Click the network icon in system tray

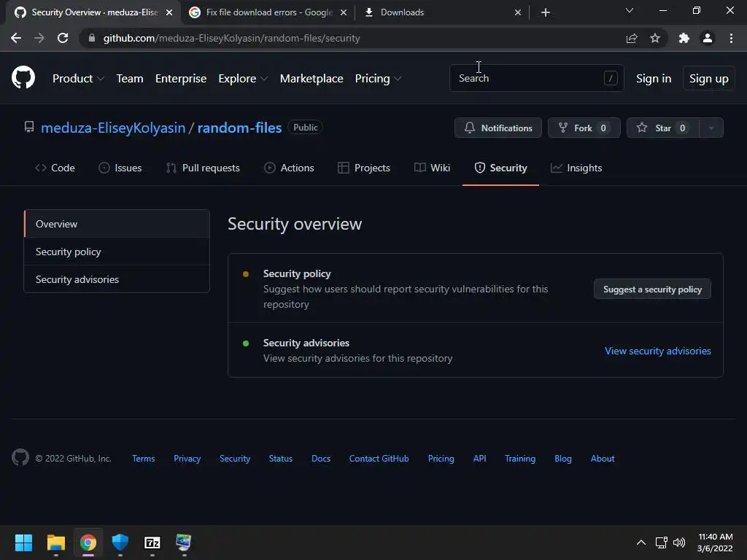point(661,542)
